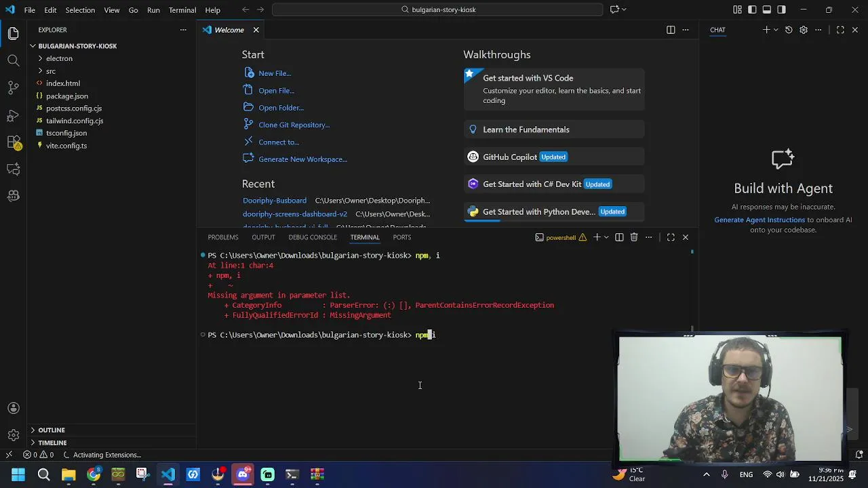Open terminal panel more actions ellipsis
Viewport: 868px width, 488px height.
click(649, 237)
